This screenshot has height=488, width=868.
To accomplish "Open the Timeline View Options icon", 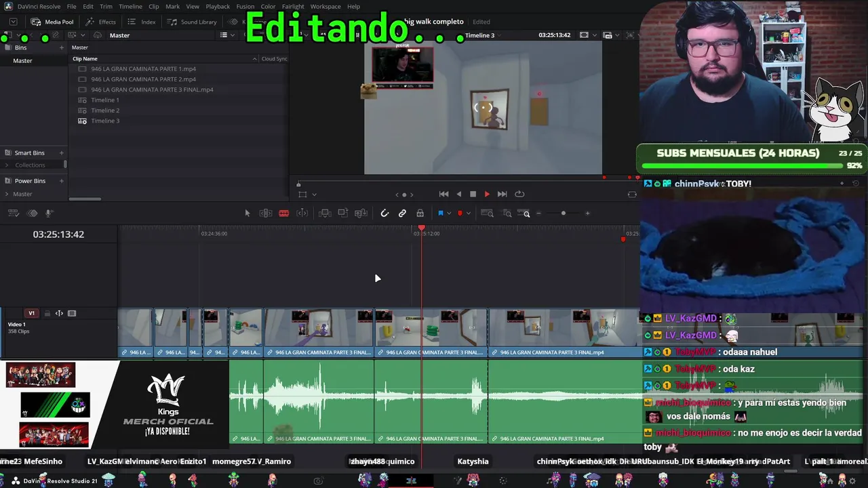I will tap(13, 213).
